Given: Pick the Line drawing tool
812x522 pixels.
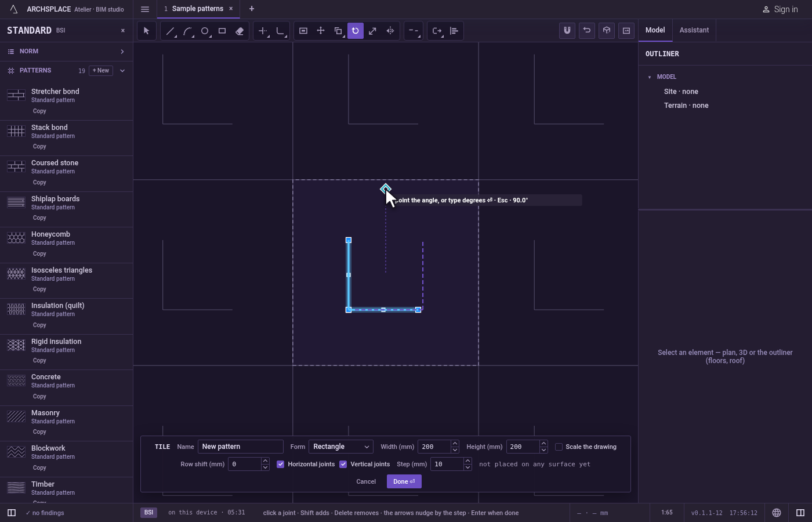Looking at the screenshot, I should point(170,31).
